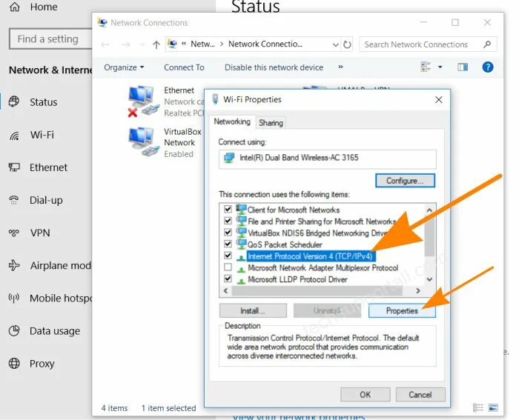This screenshot has height=420, width=519.
Task: Click the Network Connections title icon
Action: point(102,22)
